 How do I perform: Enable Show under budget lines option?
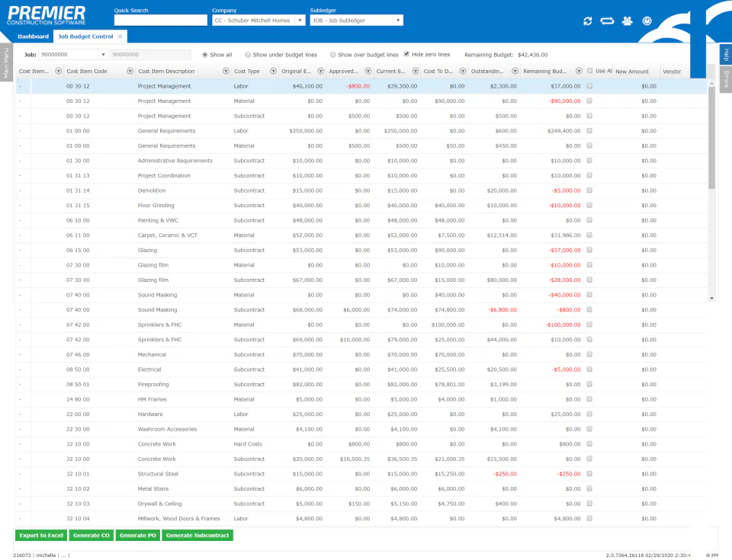[x=247, y=54]
